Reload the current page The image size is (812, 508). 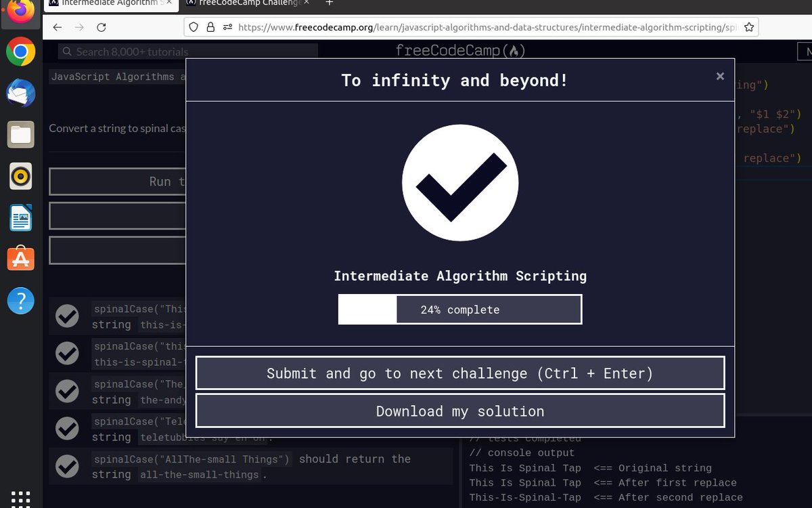click(x=101, y=27)
